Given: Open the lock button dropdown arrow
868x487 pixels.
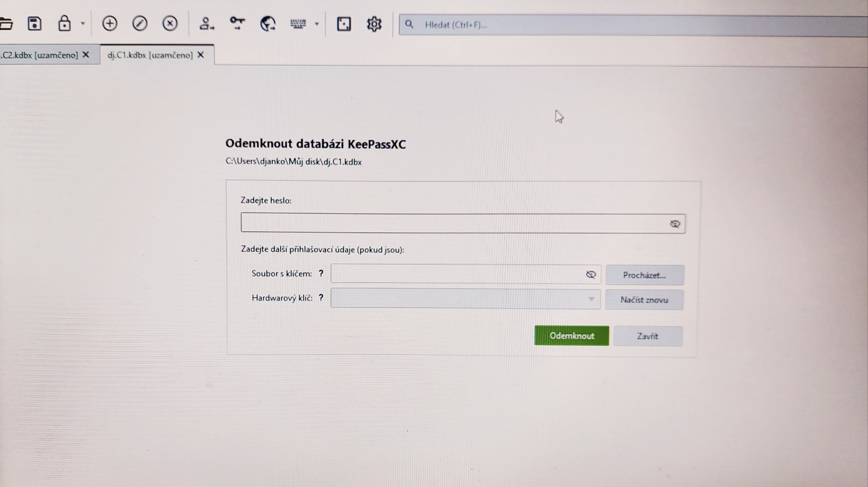Looking at the screenshot, I should point(83,24).
